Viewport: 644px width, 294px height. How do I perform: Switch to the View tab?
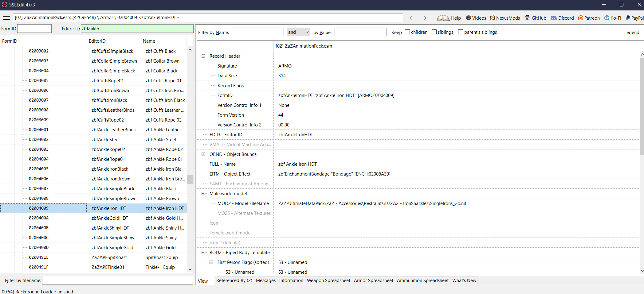point(203,281)
